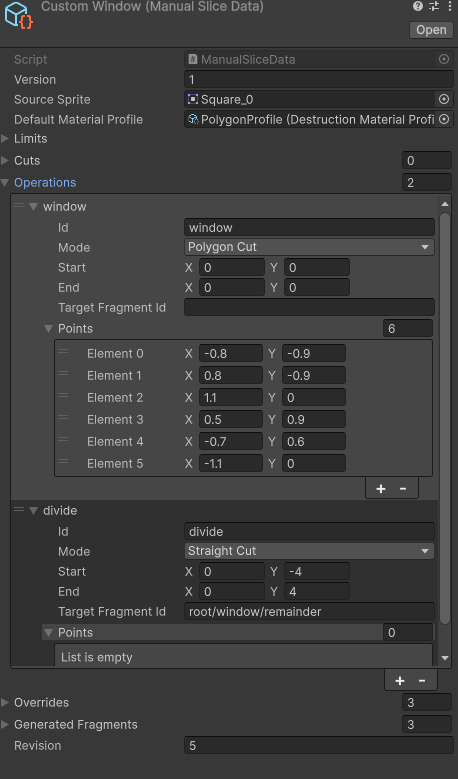The image size is (458, 779).
Task: Click the drag handle of Element 3
Action: [63, 417]
